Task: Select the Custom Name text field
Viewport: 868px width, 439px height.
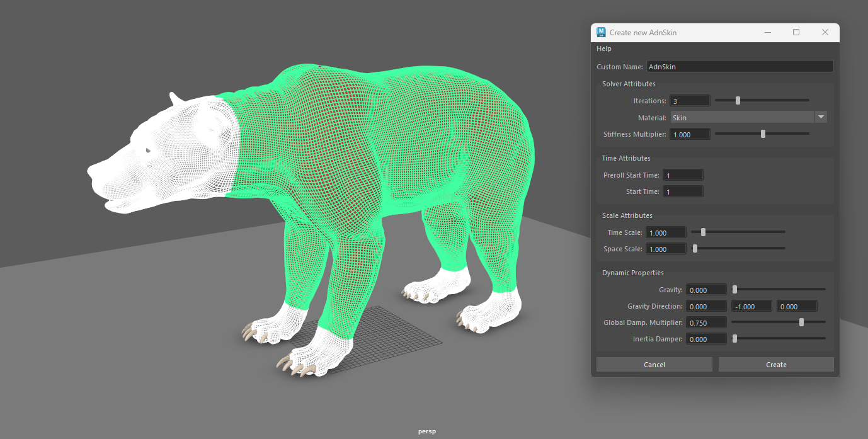Action: click(x=739, y=66)
